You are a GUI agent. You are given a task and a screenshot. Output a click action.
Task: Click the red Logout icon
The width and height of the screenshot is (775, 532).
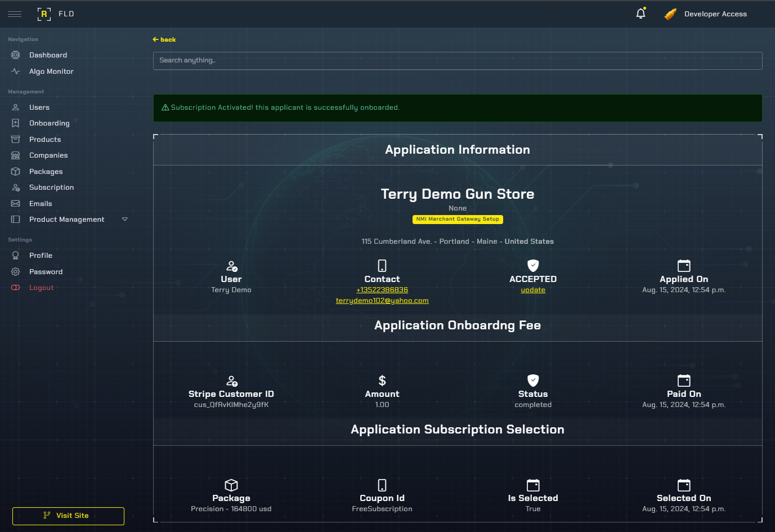[16, 288]
